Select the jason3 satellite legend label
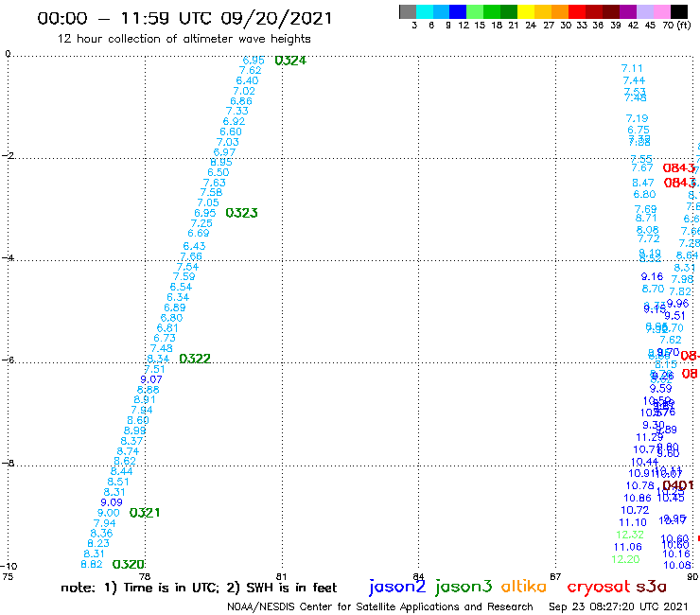The image size is (700, 615). point(464,588)
